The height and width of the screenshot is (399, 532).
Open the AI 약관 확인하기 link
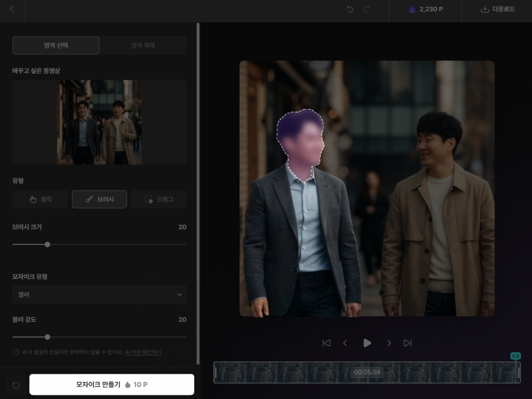click(x=143, y=352)
